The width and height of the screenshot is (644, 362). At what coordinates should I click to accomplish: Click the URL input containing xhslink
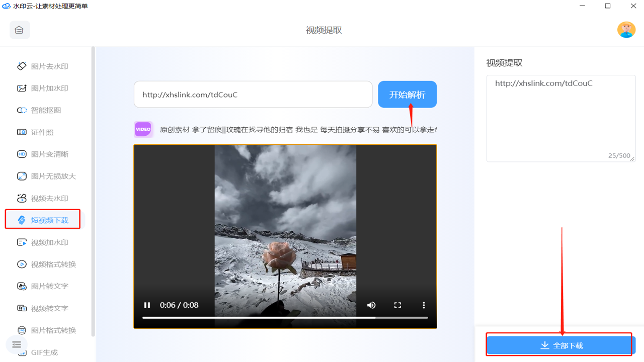pos(253,95)
